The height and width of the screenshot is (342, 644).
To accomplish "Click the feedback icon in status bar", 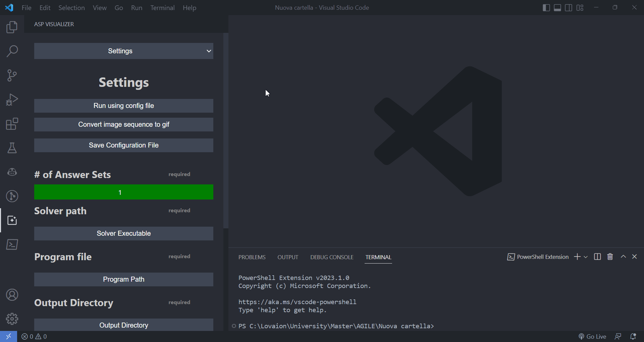I will 618,336.
